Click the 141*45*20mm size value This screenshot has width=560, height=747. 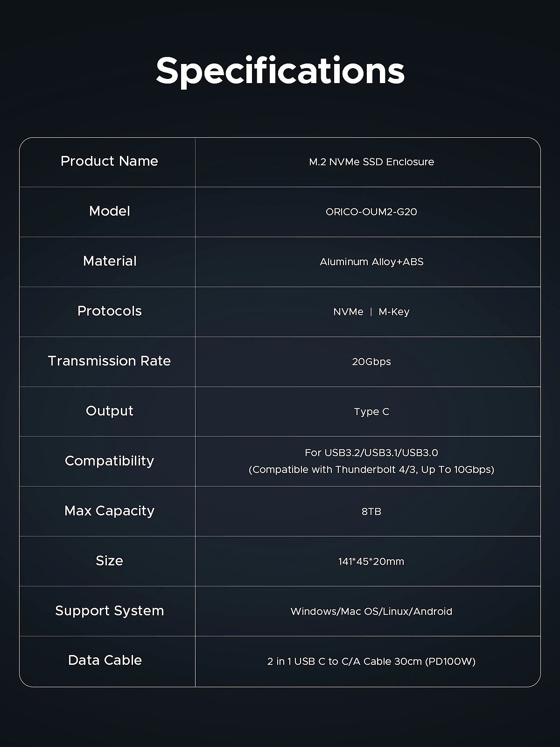click(371, 562)
